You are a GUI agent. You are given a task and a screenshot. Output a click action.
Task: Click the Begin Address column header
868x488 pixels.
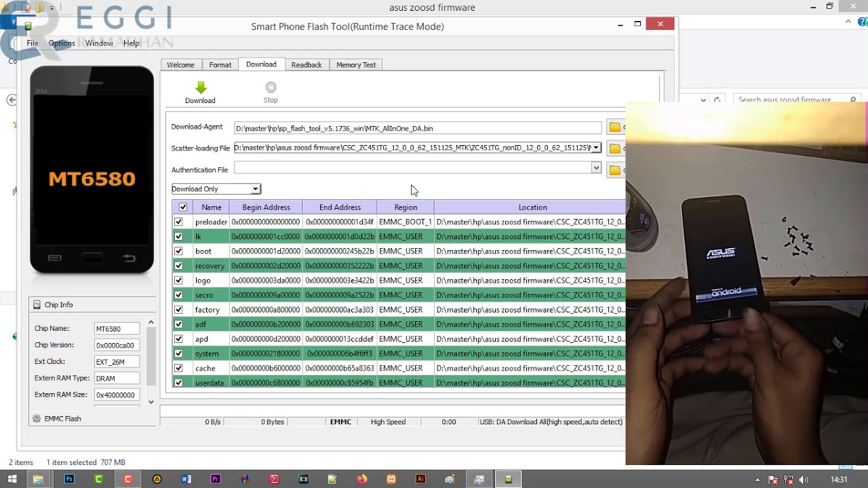pyautogui.click(x=267, y=207)
